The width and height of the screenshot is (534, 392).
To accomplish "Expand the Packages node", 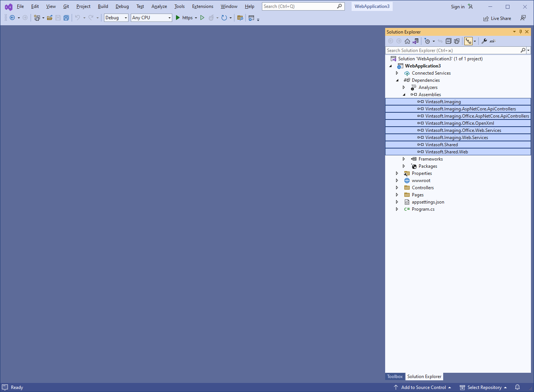I will pos(404,166).
